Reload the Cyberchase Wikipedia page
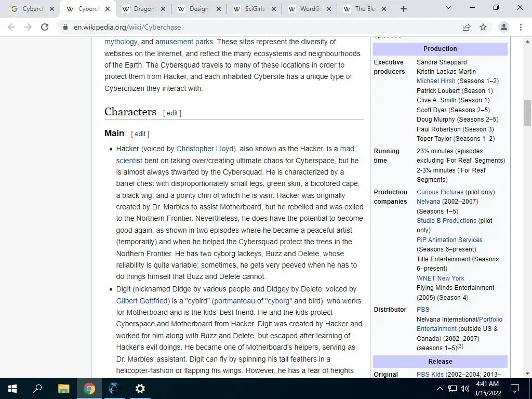This screenshot has height=399, width=532. pyautogui.click(x=45, y=27)
